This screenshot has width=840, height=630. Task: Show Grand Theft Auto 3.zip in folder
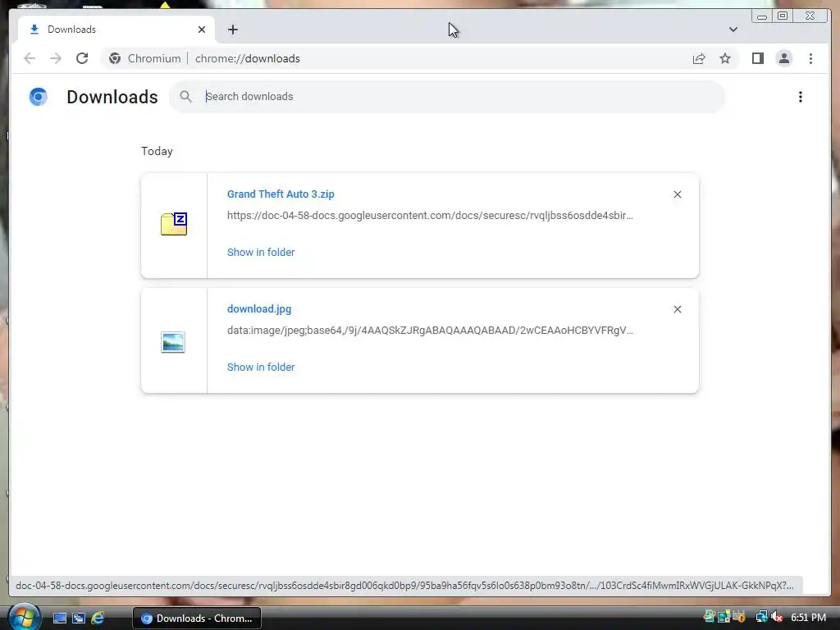click(261, 252)
